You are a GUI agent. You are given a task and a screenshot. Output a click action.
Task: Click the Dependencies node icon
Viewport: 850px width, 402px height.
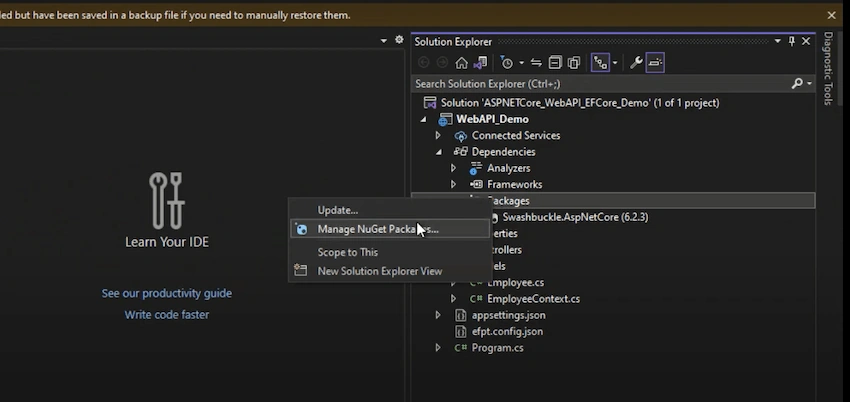461,152
